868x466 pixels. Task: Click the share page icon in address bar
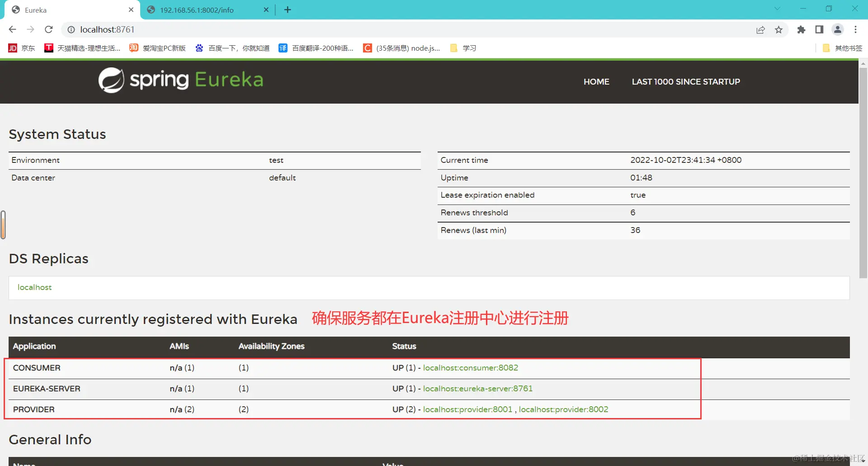(x=760, y=30)
